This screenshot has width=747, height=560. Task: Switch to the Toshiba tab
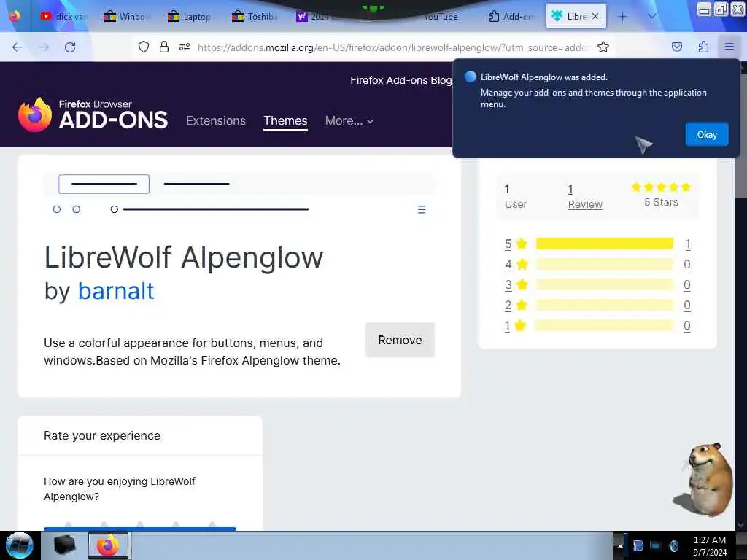[255, 16]
